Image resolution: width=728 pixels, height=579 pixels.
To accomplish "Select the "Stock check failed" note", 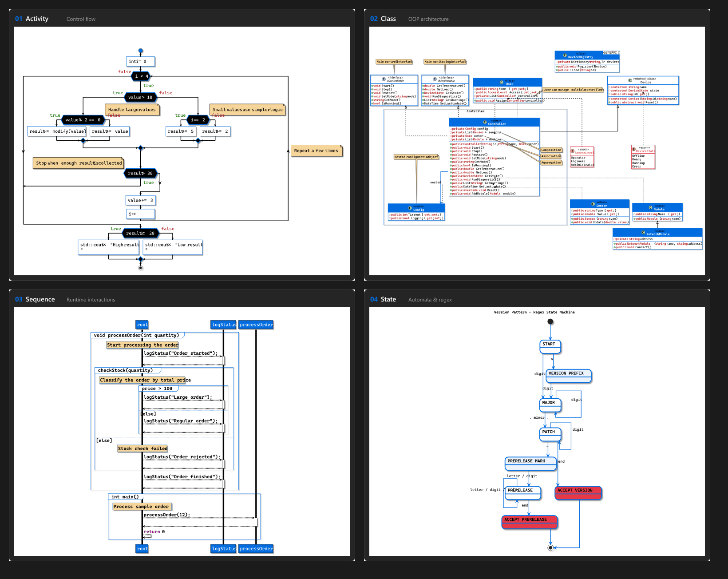I will click(x=142, y=448).
